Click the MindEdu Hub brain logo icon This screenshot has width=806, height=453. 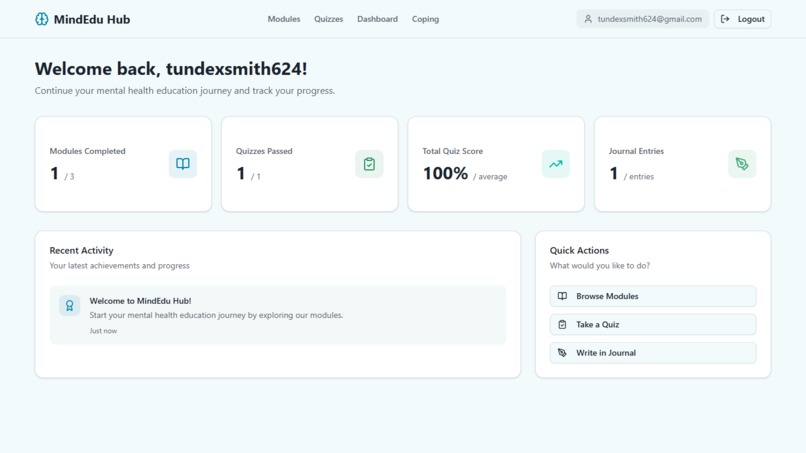coord(42,19)
